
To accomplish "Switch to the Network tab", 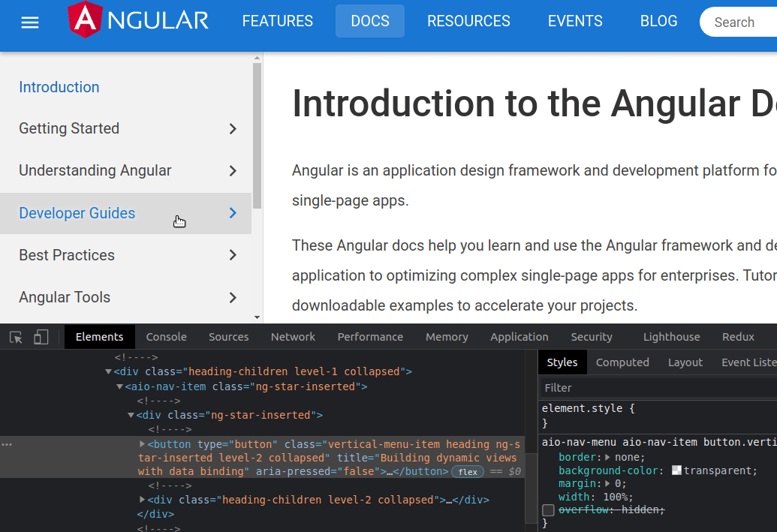I will (293, 337).
